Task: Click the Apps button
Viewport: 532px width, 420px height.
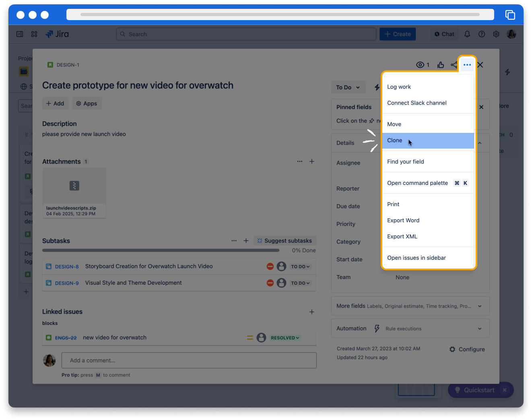Action: click(87, 103)
